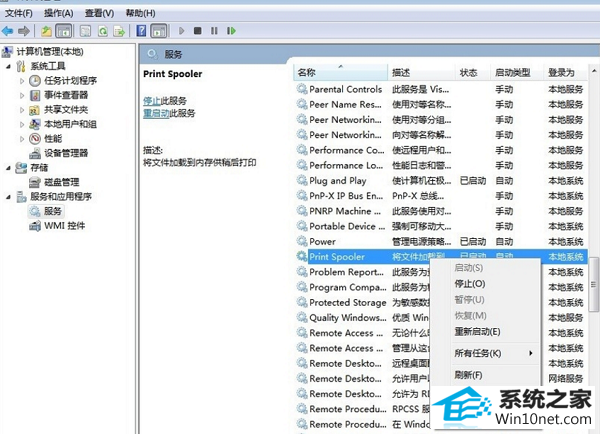Screen dimensions: 600x434
Task: Select the 事件查看器 icon in tree
Action: pyautogui.click(x=35, y=95)
